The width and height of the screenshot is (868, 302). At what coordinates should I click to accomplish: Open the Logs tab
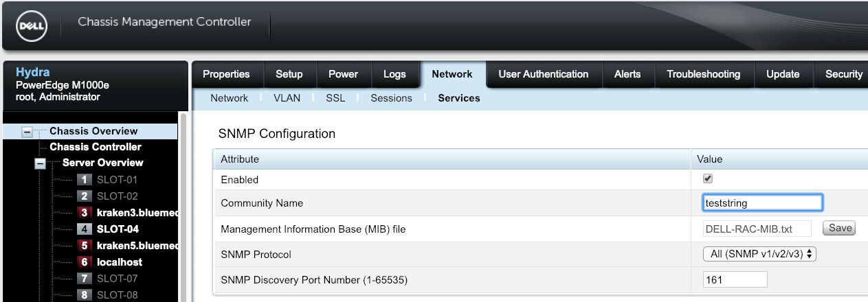tap(394, 74)
